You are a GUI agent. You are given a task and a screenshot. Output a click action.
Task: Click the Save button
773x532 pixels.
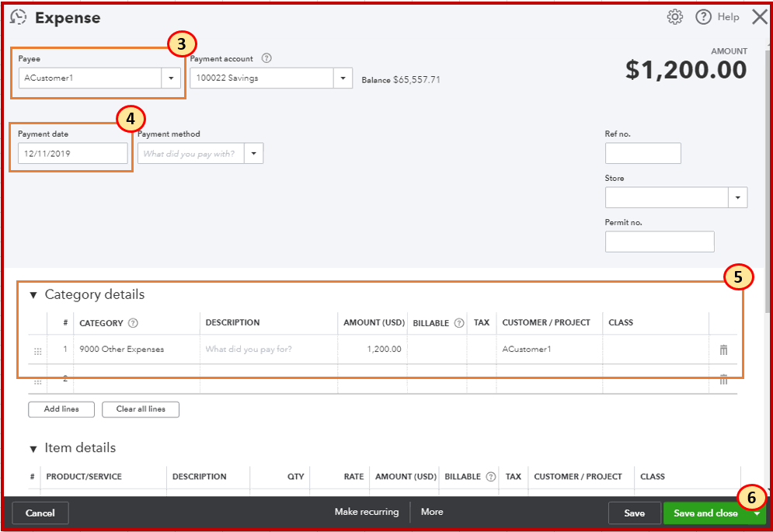click(634, 513)
